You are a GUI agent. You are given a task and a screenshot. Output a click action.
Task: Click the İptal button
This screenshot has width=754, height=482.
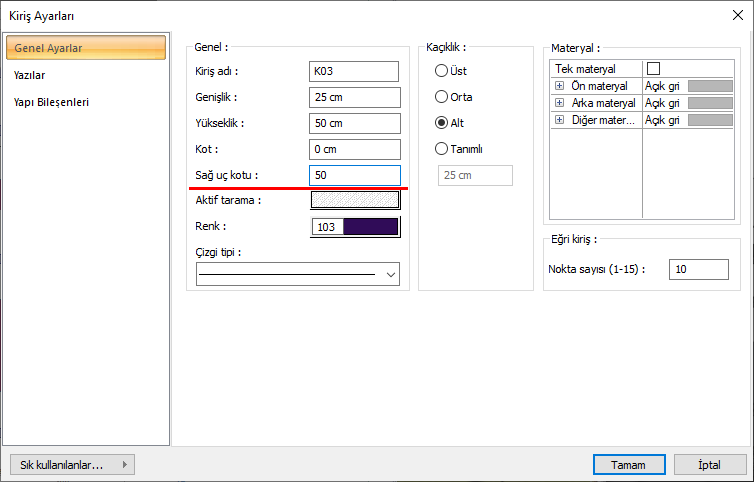coord(710,465)
